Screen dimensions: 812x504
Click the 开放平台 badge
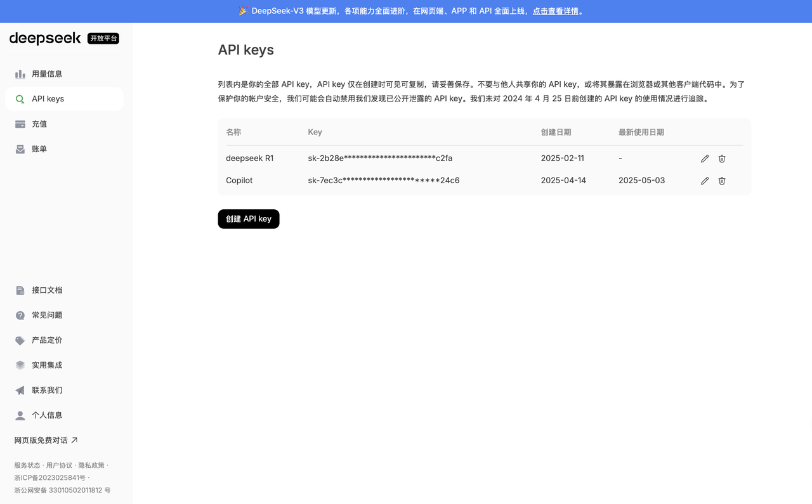pos(103,39)
